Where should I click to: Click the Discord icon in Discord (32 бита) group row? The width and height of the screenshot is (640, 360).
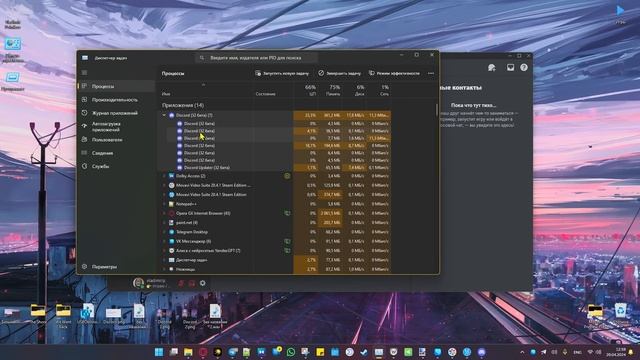coord(172,116)
